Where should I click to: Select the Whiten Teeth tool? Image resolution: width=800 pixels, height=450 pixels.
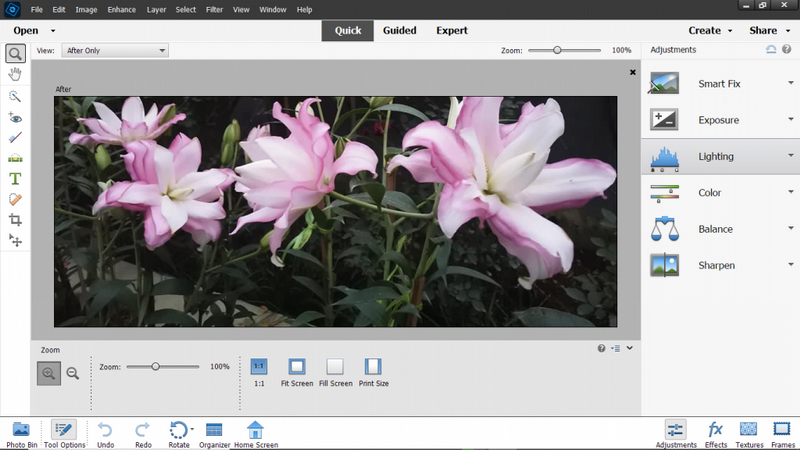click(15, 138)
